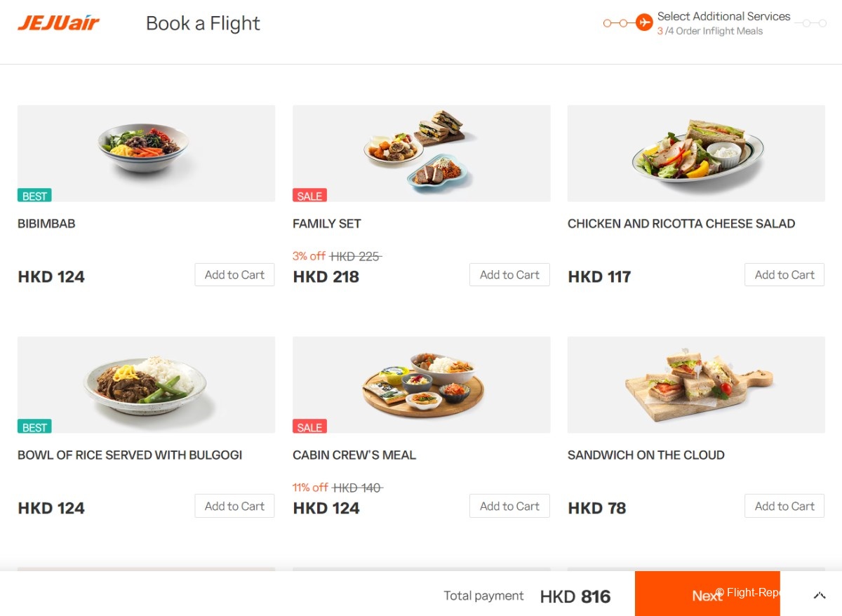The image size is (842, 616).
Task: Click the first progress step circle
Action: 608,23
